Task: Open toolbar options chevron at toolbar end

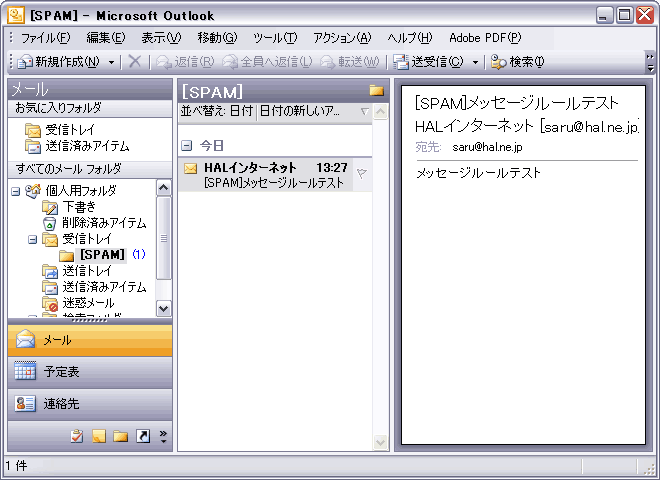Action: [x=650, y=62]
